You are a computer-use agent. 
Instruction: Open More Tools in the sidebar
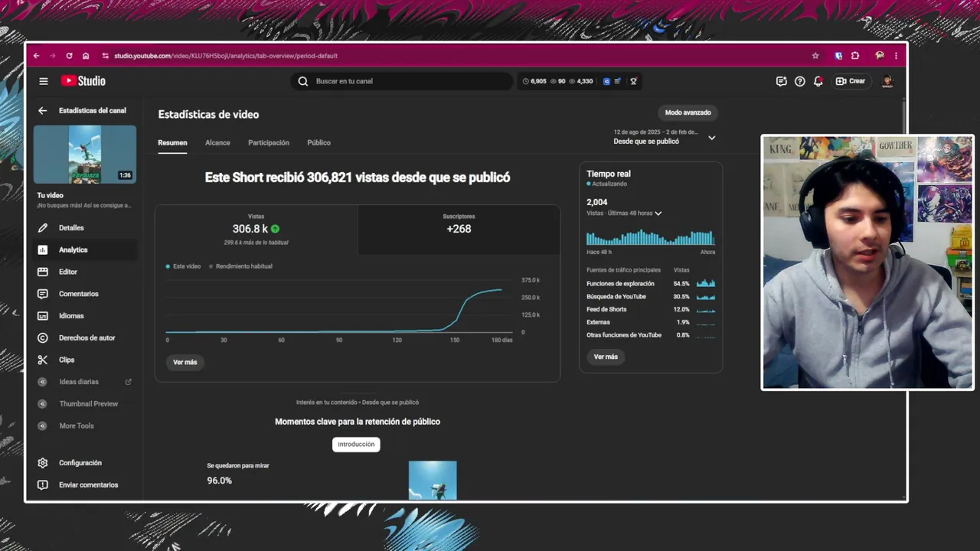[x=85, y=425]
